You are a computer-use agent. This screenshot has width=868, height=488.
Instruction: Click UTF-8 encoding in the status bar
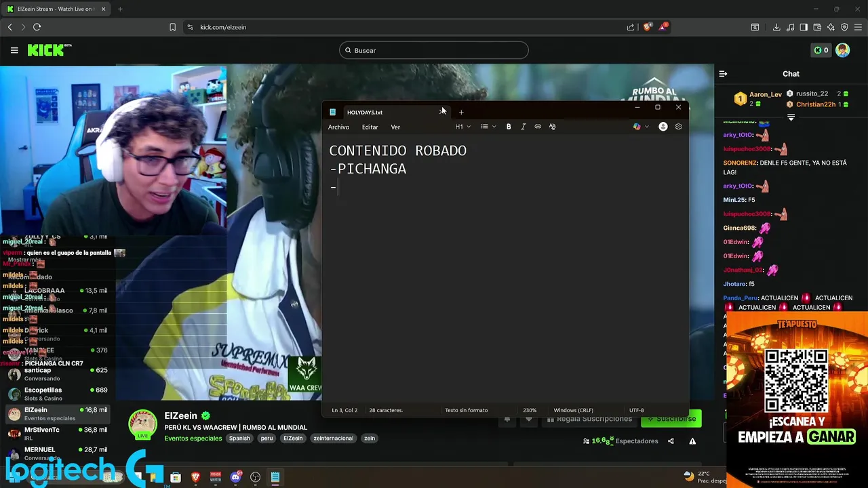tap(636, 410)
